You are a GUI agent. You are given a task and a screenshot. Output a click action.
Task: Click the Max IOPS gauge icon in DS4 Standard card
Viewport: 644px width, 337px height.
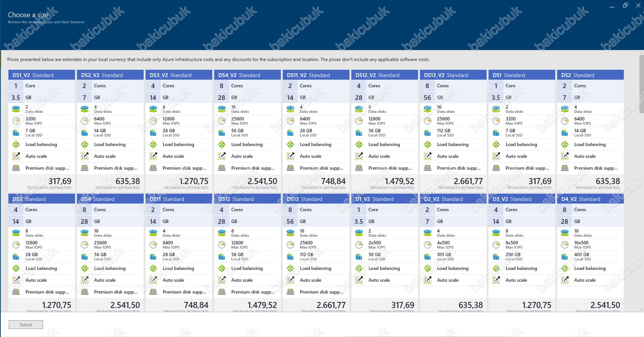tap(85, 245)
